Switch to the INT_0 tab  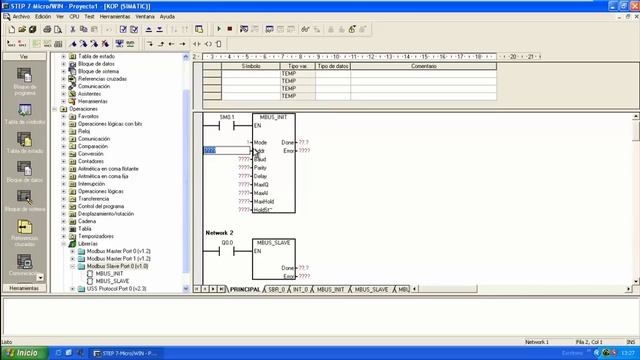pyautogui.click(x=300, y=289)
